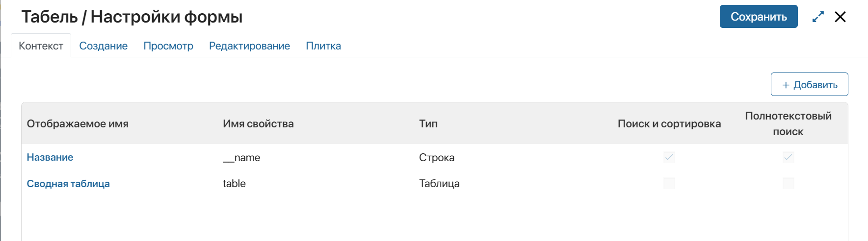The image size is (868, 241).
Task: Open the Создание tab
Action: (x=103, y=46)
